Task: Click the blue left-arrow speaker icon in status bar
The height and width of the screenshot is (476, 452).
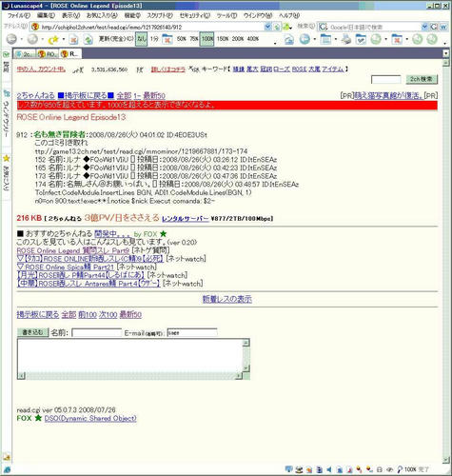Action: pos(329,469)
